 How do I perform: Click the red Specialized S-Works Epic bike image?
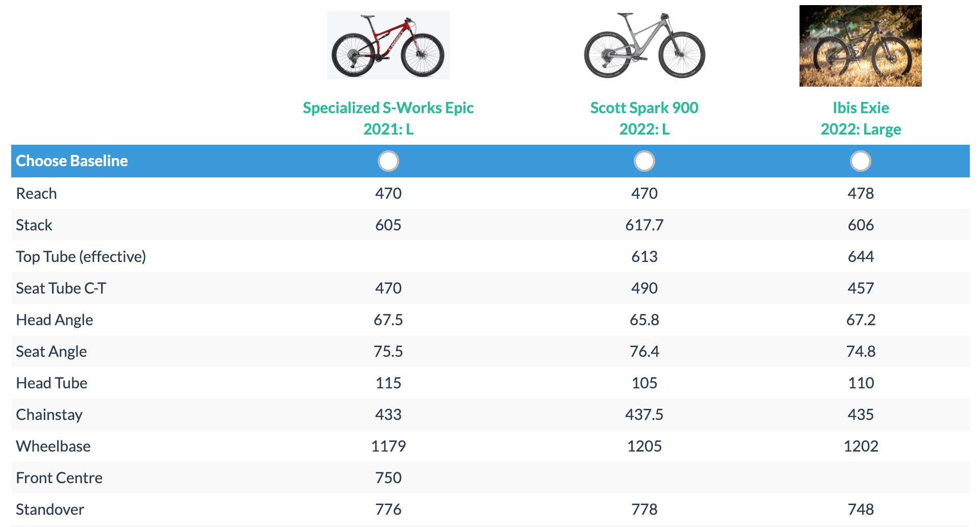coord(388,45)
